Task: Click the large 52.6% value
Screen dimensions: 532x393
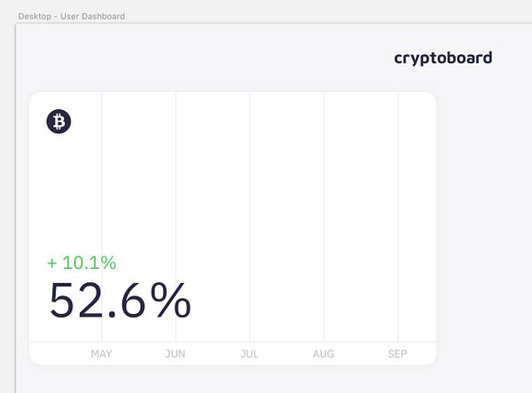Action: click(120, 301)
